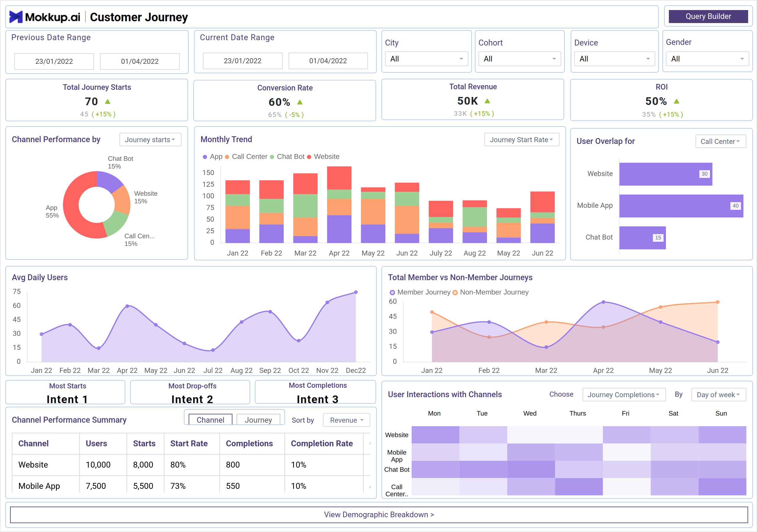Open the Cohort filter dropdown
757x532 pixels.
[x=520, y=59]
